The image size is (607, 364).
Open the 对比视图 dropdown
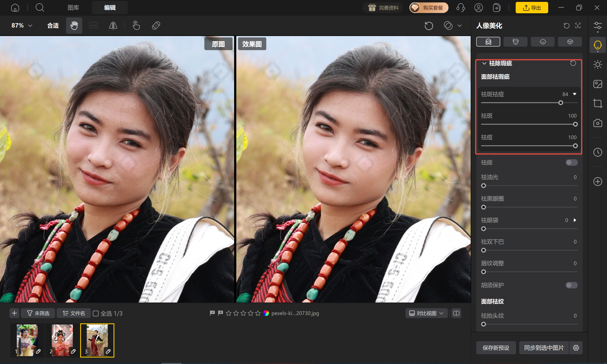click(x=426, y=313)
